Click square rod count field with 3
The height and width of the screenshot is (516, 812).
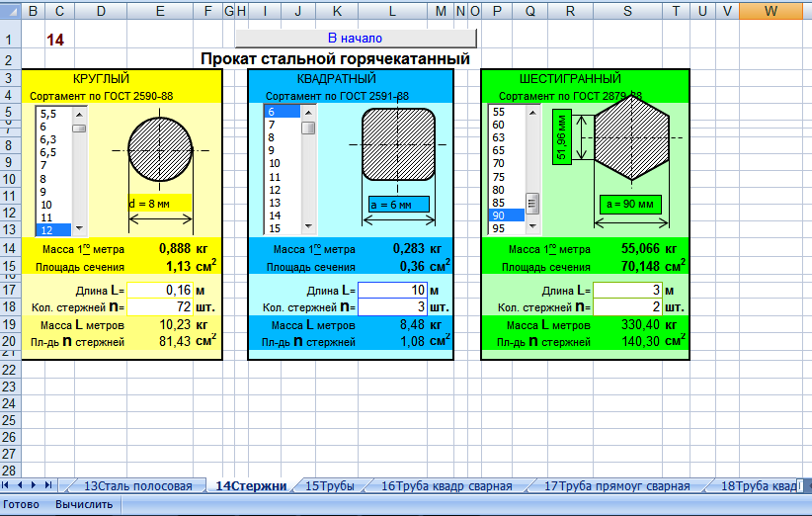[x=392, y=307]
